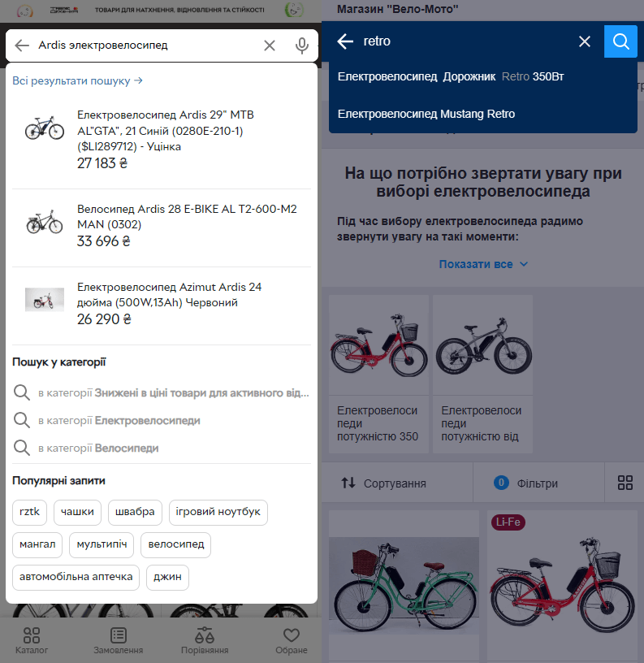The width and height of the screenshot is (644, 663).
Task: Click magnifier icon beside Велосипеди category
Action: click(22, 448)
